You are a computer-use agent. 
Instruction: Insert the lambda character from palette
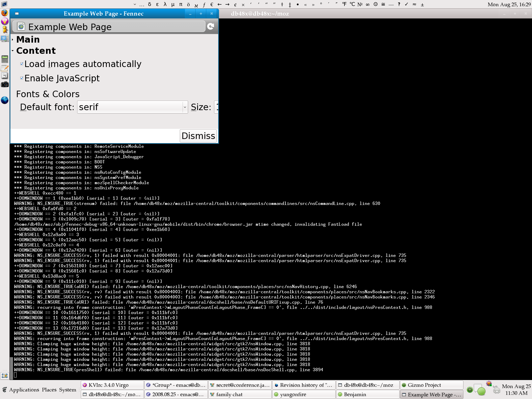click(165, 4)
